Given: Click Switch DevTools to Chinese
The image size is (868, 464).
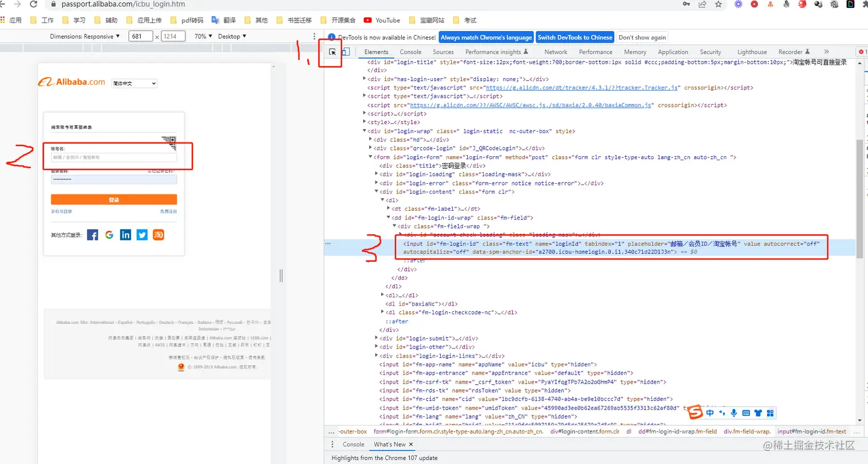Looking at the screenshot, I should pos(575,37).
